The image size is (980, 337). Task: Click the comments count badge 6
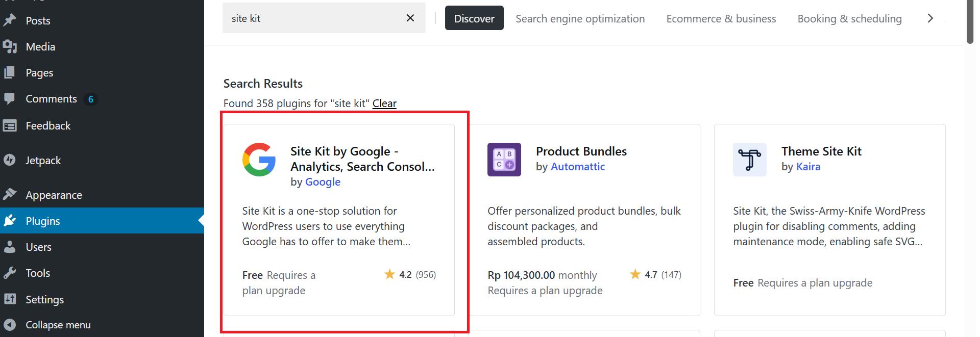[91, 99]
